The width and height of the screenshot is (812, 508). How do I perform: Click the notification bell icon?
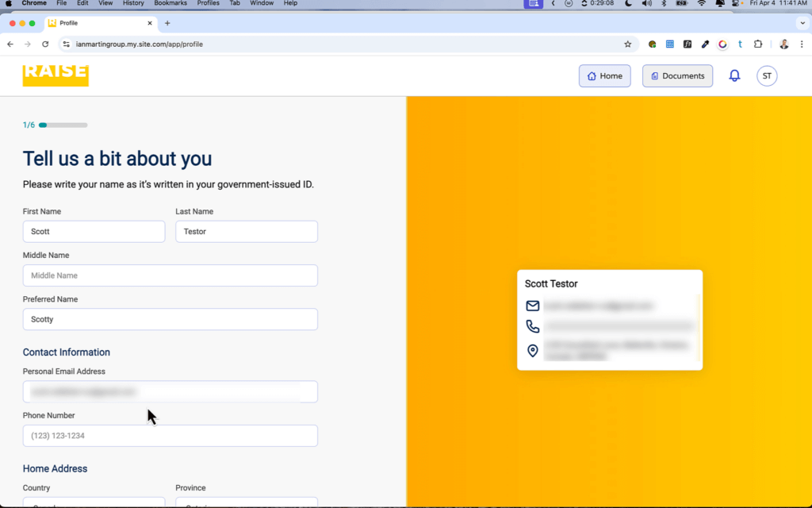734,76
